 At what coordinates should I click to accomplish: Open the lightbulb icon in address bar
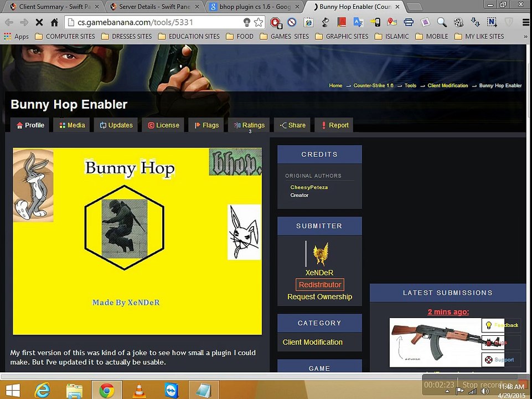pyautogui.click(x=247, y=22)
